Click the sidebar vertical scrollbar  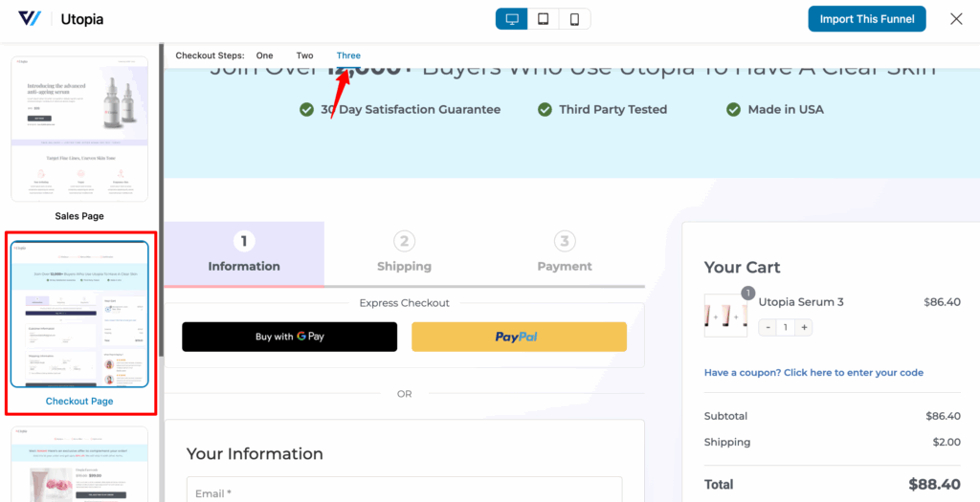click(161, 200)
